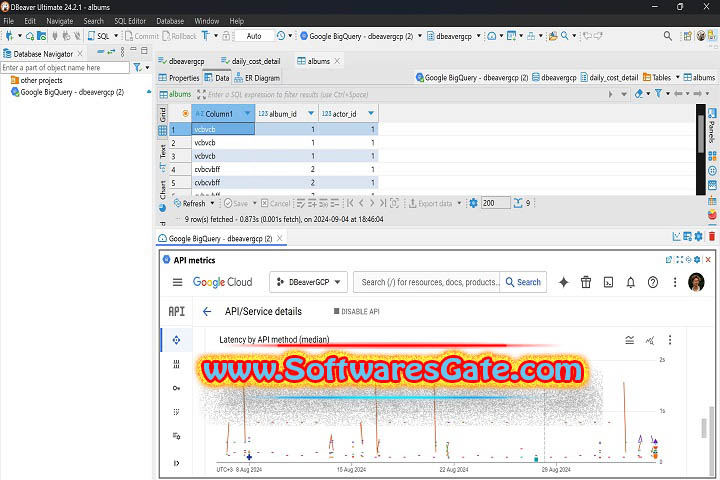Image resolution: width=720 pixels, height=480 pixels.
Task: Select Google BigQuery - dbeavergcp (2) in navigator
Action: pos(72,92)
